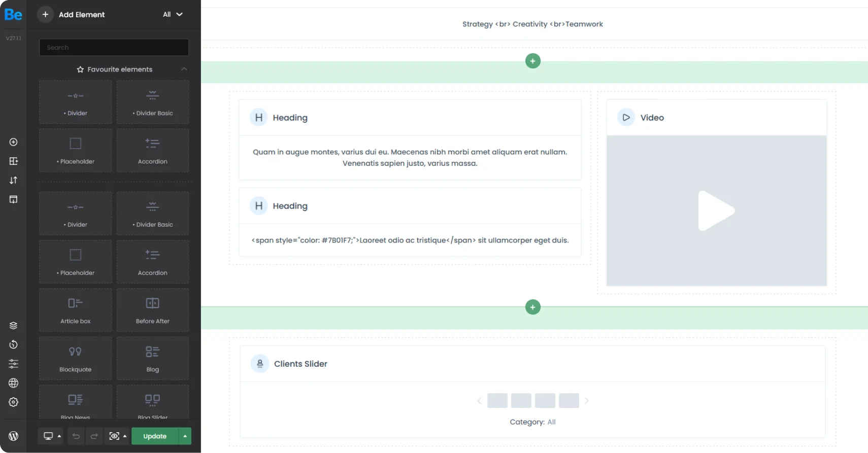868x453 pixels.
Task: Click the element Search field
Action: click(x=114, y=48)
